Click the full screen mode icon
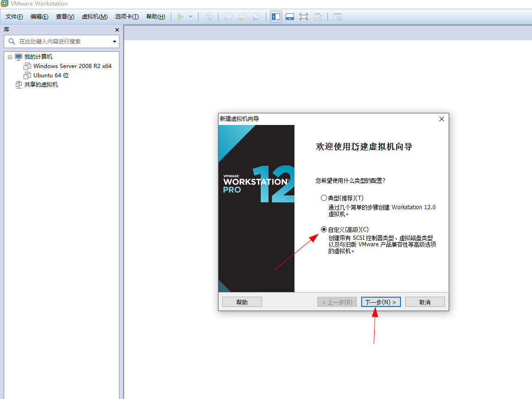The image size is (532, 399). click(304, 17)
